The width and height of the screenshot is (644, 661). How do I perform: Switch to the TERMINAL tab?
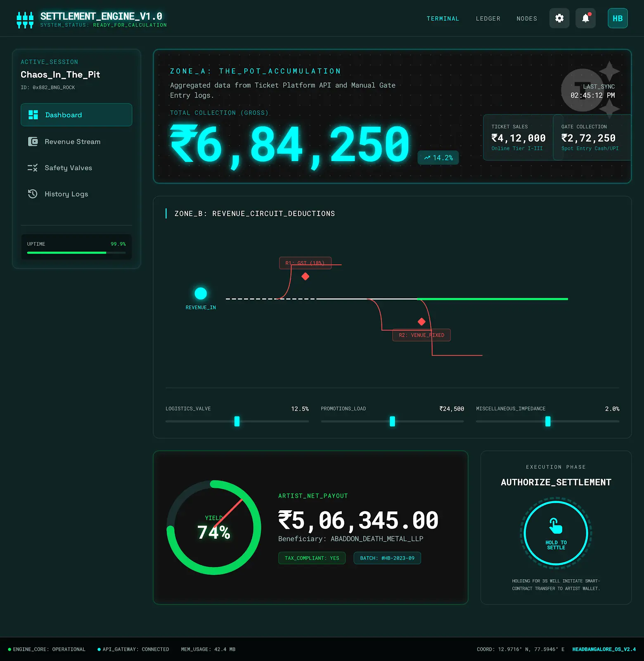click(x=443, y=19)
